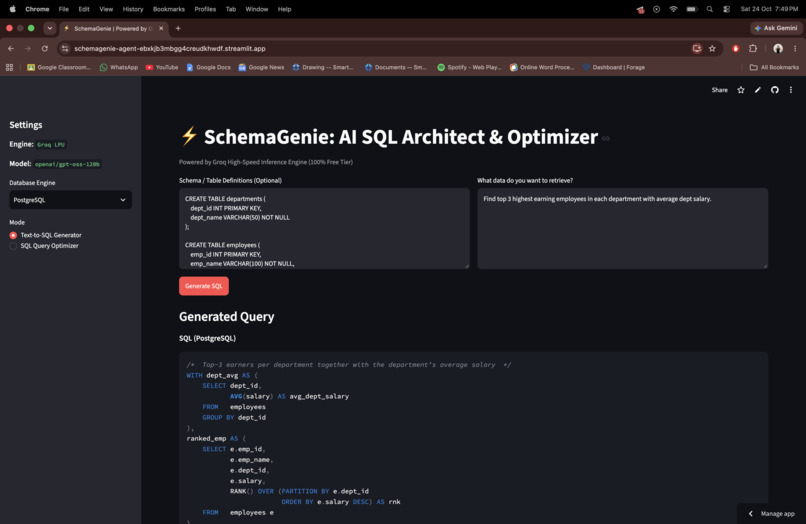Screen dimensions: 806x524
Task: Open the Chrome profile avatar
Action: (778, 48)
